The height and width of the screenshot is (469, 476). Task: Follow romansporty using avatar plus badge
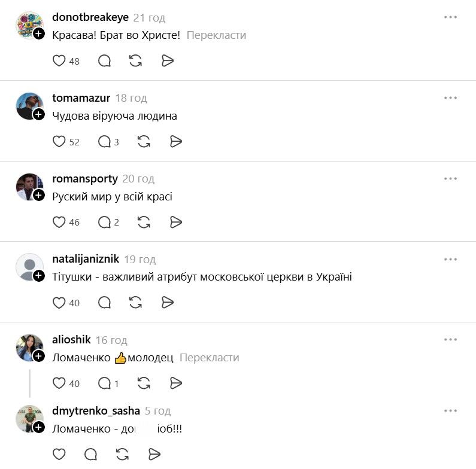[x=39, y=195]
